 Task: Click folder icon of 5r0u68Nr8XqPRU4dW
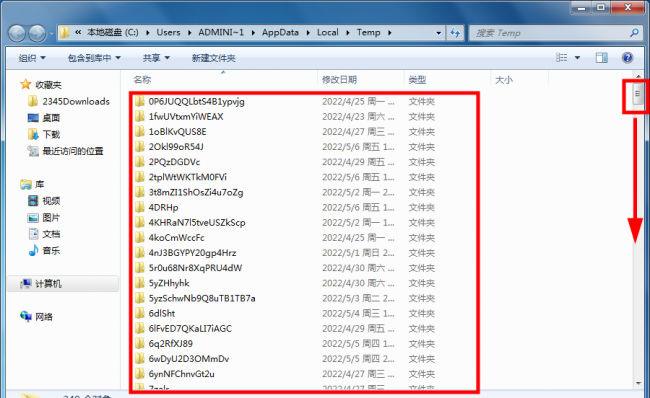(140, 268)
